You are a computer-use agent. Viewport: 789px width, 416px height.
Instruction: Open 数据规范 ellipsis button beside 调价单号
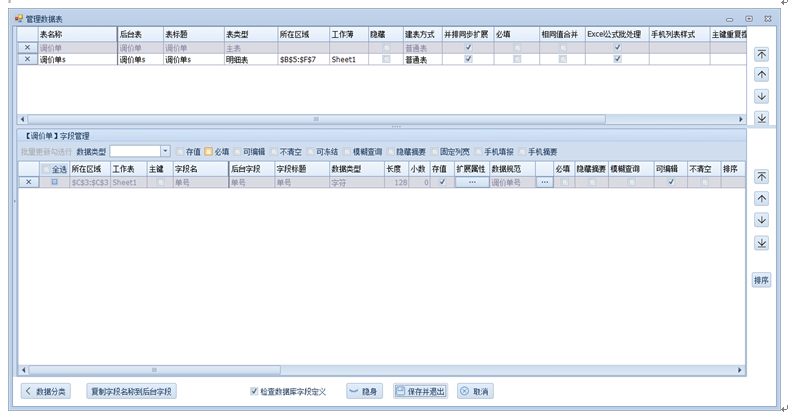click(543, 182)
